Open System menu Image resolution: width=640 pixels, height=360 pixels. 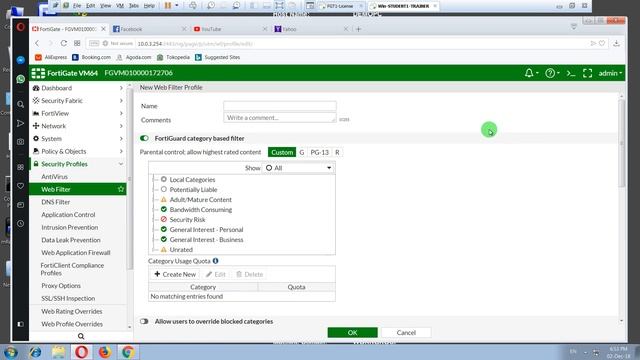51,138
